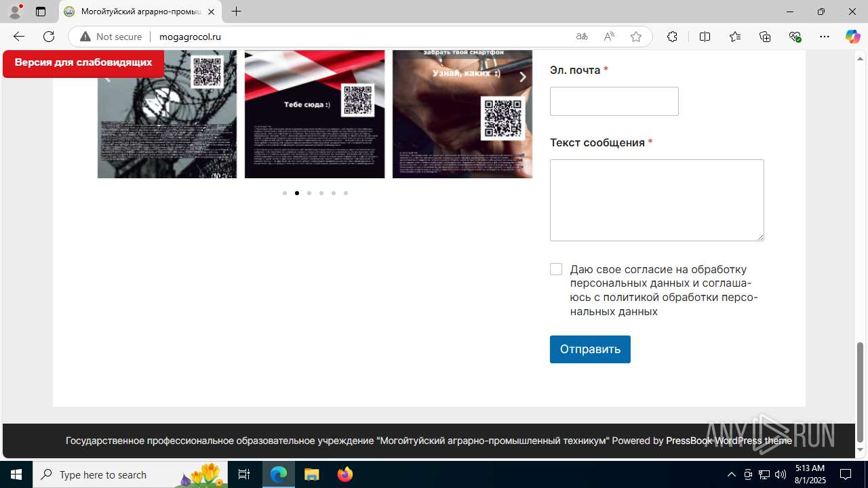Viewport: 868px width, 488px height.
Task: Open smartphone poster with Узнай, каких
Action: click(462, 114)
